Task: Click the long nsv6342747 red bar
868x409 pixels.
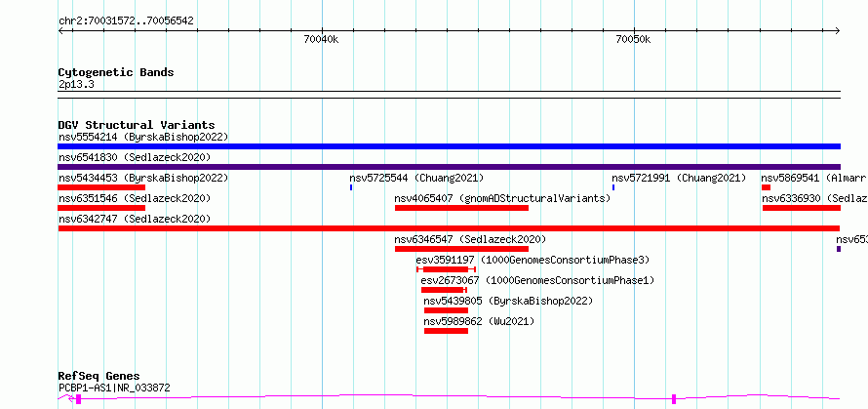Action: point(449,228)
